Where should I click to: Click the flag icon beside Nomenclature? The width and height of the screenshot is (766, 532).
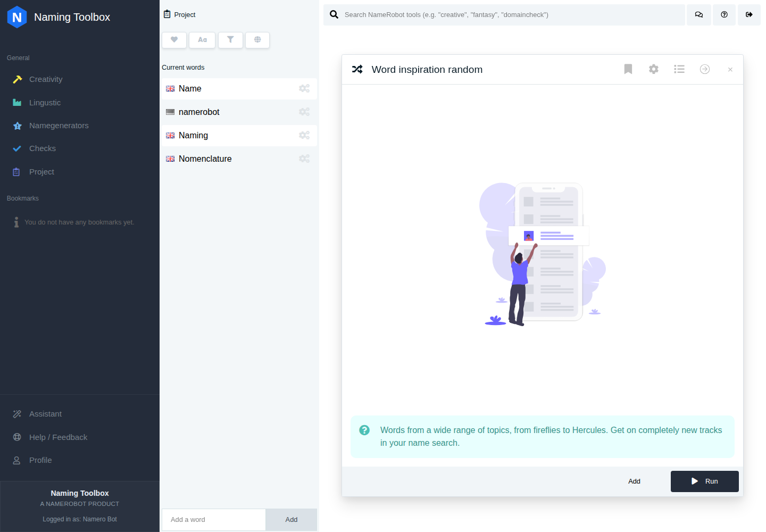[170, 159]
